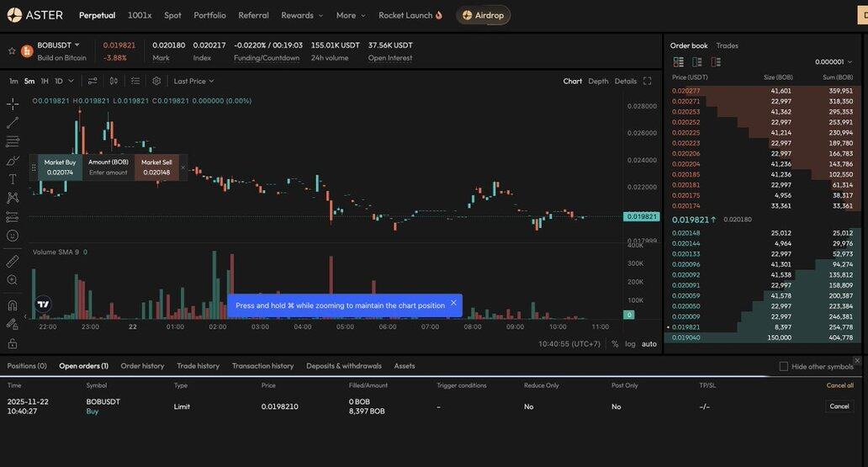Toggle auto scale on chart
The height and width of the screenshot is (467, 868).
coord(649,343)
